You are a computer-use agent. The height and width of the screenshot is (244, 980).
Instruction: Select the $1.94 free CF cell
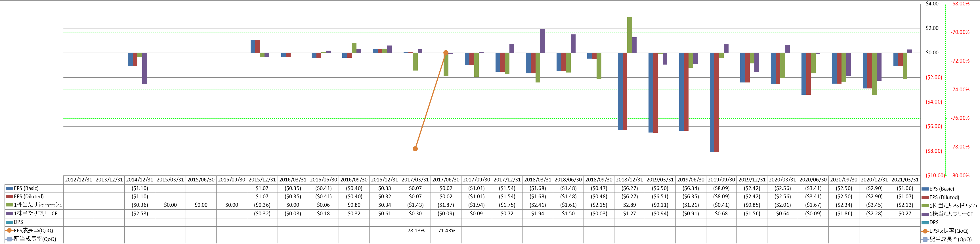pyautogui.click(x=538, y=214)
